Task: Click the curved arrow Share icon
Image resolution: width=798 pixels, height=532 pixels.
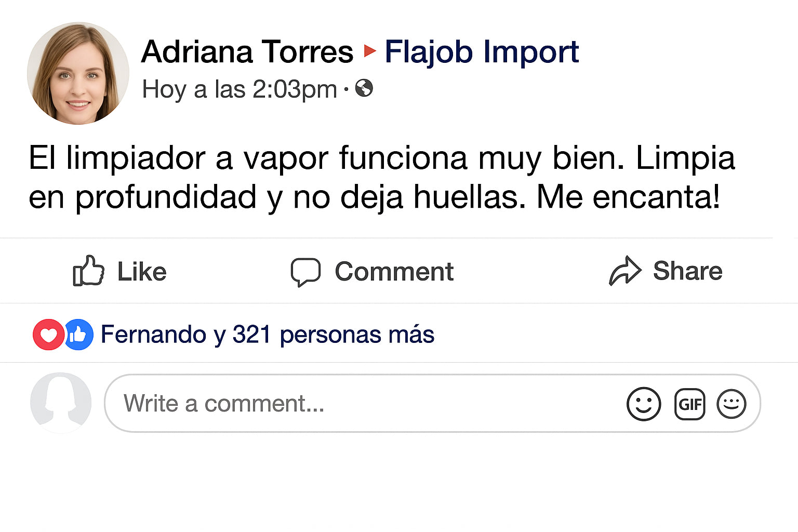Action: pos(625,271)
